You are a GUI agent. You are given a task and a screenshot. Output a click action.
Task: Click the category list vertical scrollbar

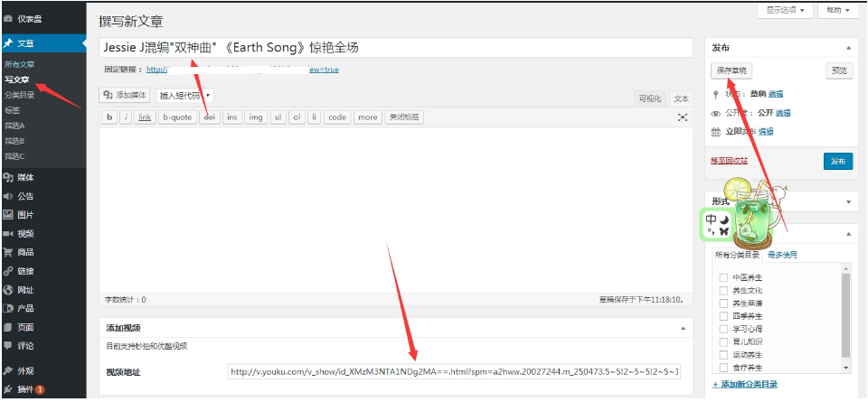coord(846,316)
